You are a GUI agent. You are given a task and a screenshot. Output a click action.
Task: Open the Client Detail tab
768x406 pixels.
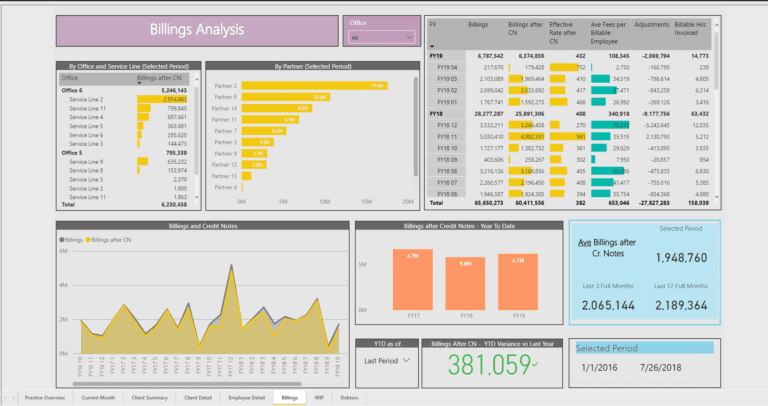(198, 398)
